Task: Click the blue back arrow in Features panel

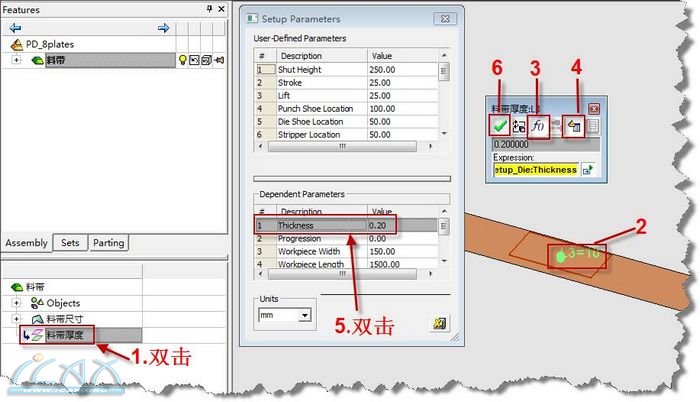Action: pyautogui.click(x=15, y=28)
